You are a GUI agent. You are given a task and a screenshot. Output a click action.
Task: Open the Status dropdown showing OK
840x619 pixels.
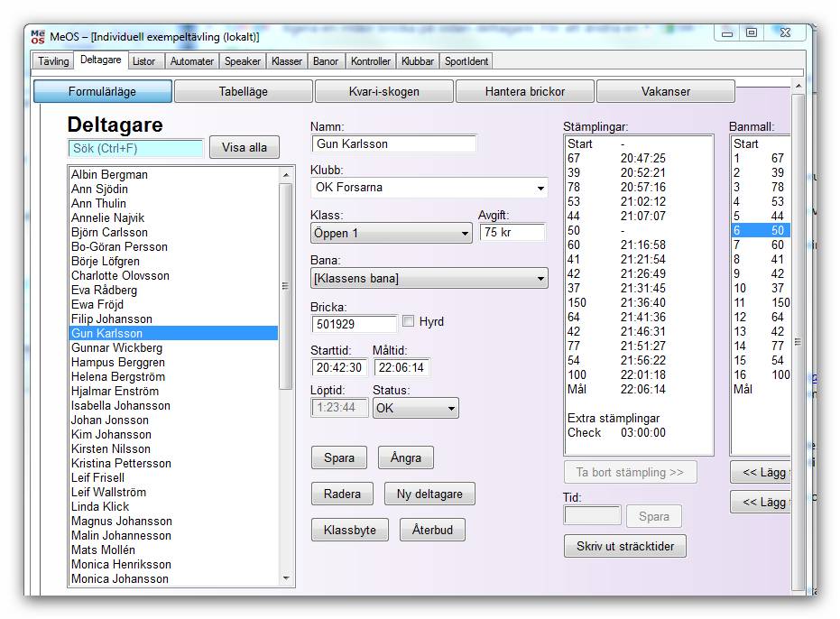click(416, 408)
